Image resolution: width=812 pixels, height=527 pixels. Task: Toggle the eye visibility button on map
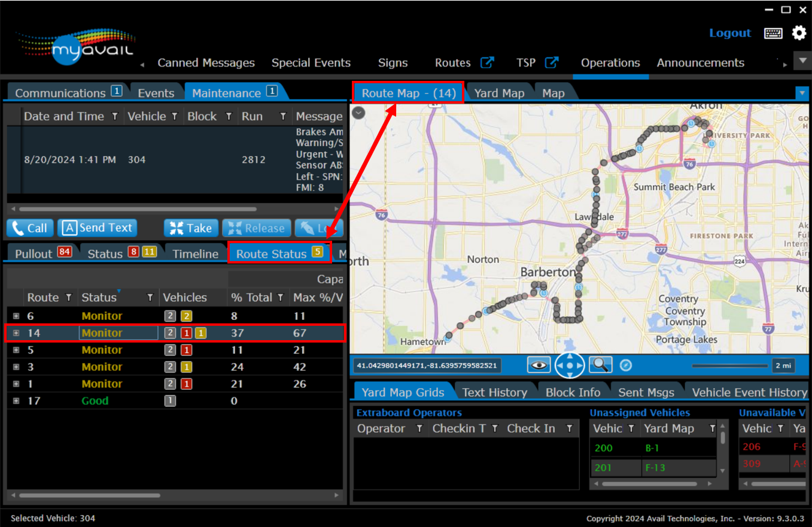[x=539, y=365]
